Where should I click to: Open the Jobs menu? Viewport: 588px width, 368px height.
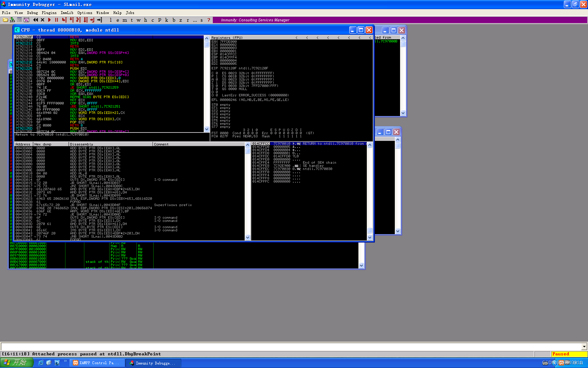coord(130,13)
